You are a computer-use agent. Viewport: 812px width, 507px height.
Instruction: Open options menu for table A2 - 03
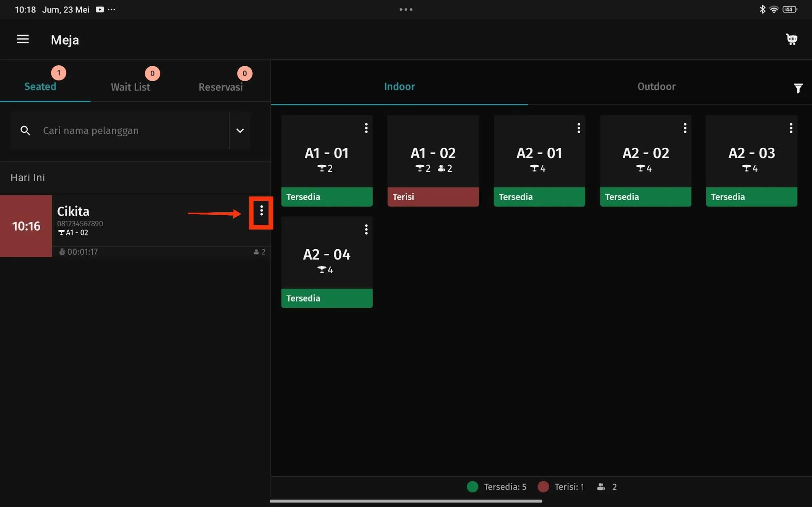[790, 128]
